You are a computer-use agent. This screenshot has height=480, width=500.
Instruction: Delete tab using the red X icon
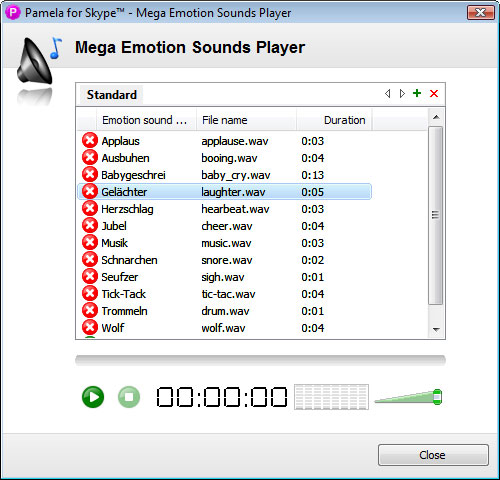[434, 93]
